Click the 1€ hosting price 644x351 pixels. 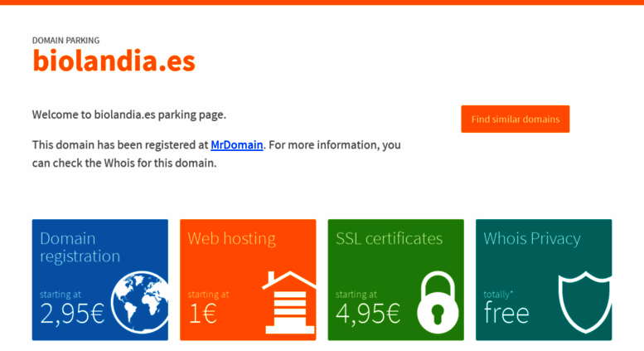pos(202,314)
